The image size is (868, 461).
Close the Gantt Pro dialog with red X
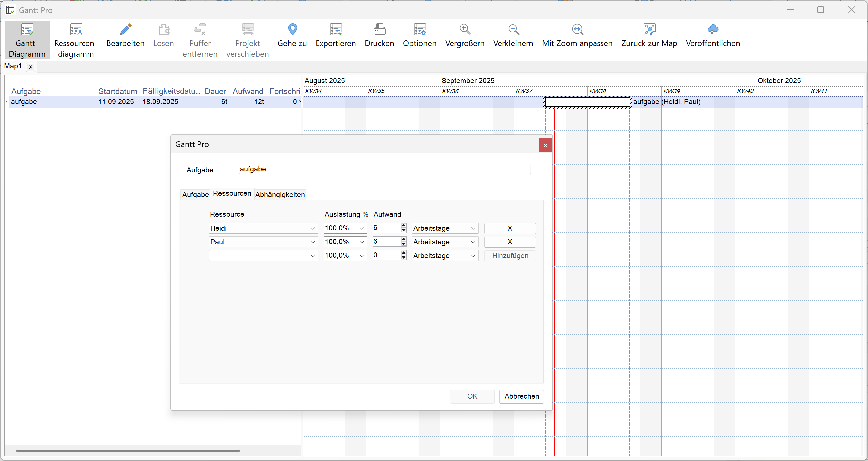(x=545, y=145)
